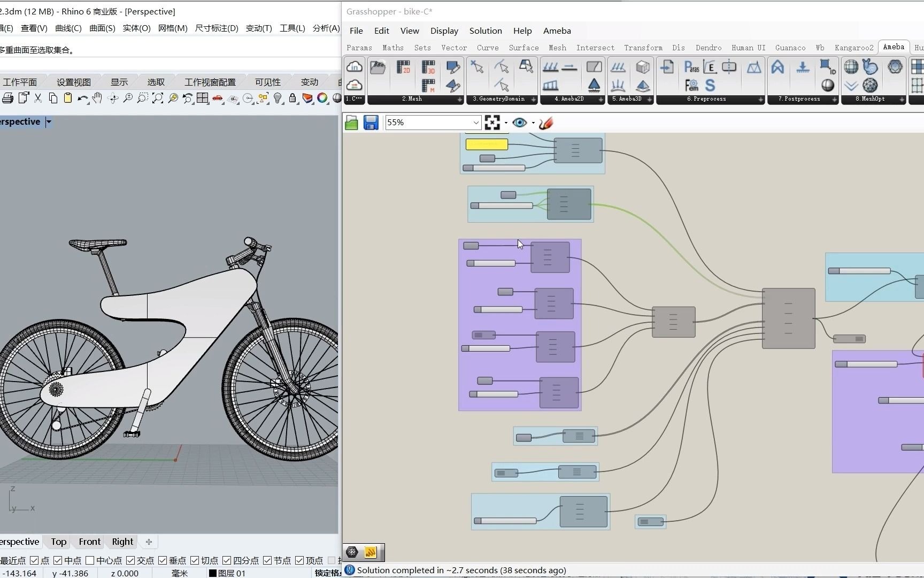Expand the 6.Preprocess panel
Screen dimensions: 924x578
coord(760,100)
